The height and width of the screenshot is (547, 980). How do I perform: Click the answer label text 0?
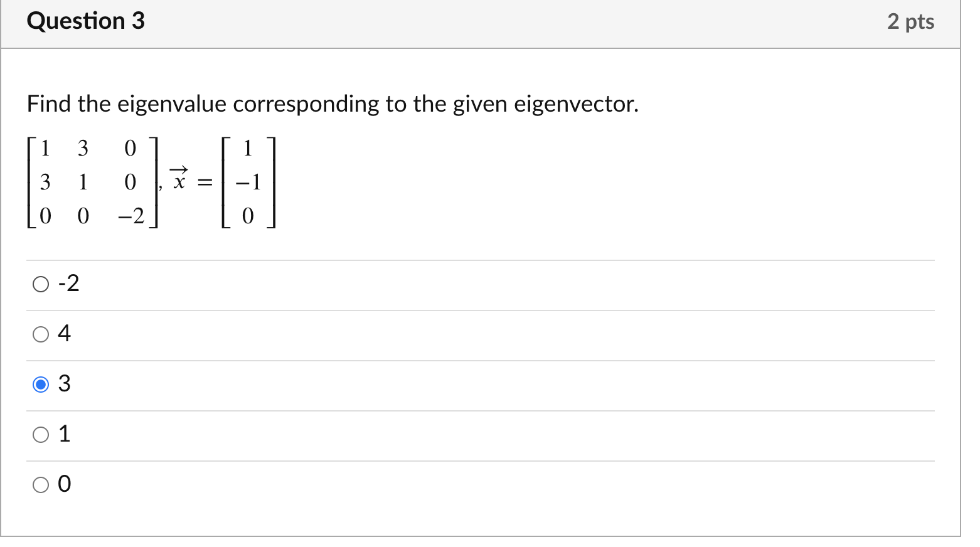pyautogui.click(x=65, y=484)
